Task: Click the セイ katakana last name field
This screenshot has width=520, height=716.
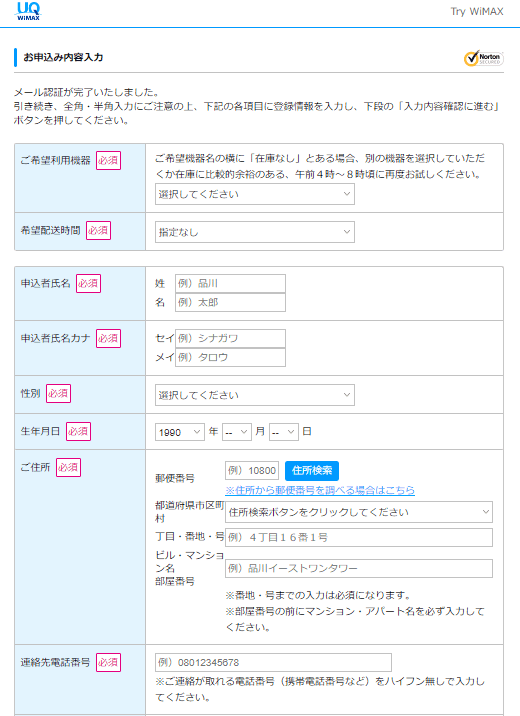Action: pyautogui.click(x=230, y=338)
